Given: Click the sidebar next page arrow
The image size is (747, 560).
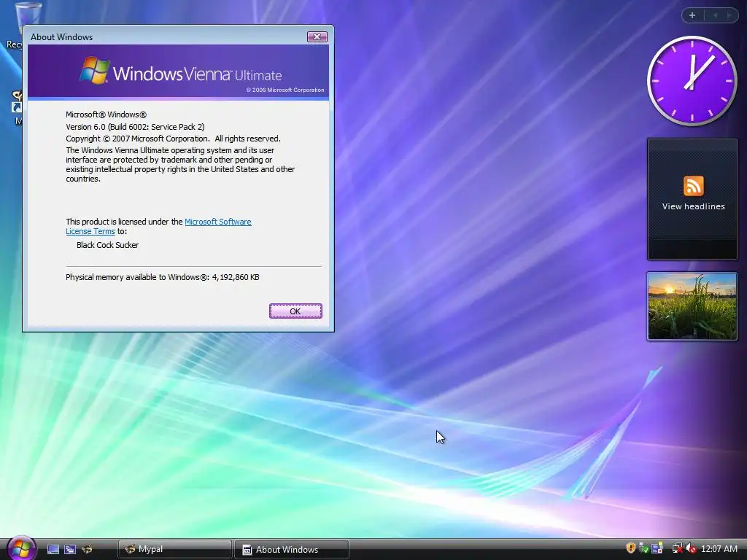Looking at the screenshot, I should (729, 15).
